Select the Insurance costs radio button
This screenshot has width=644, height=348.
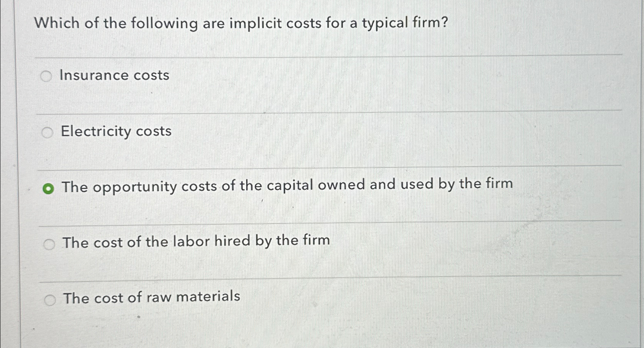point(47,76)
